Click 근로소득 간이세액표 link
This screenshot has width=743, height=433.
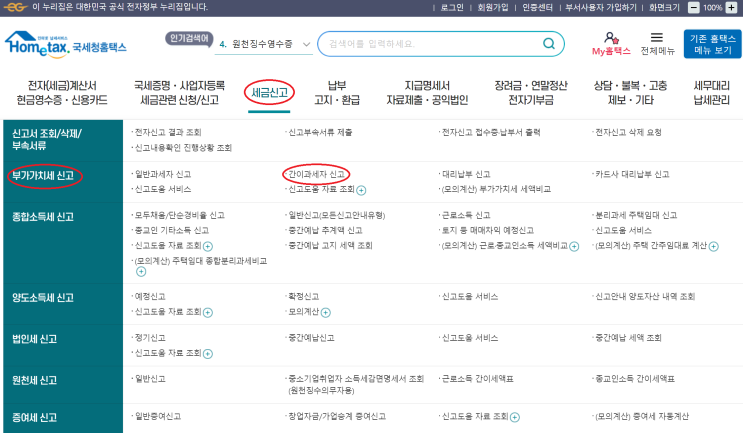tap(478, 379)
